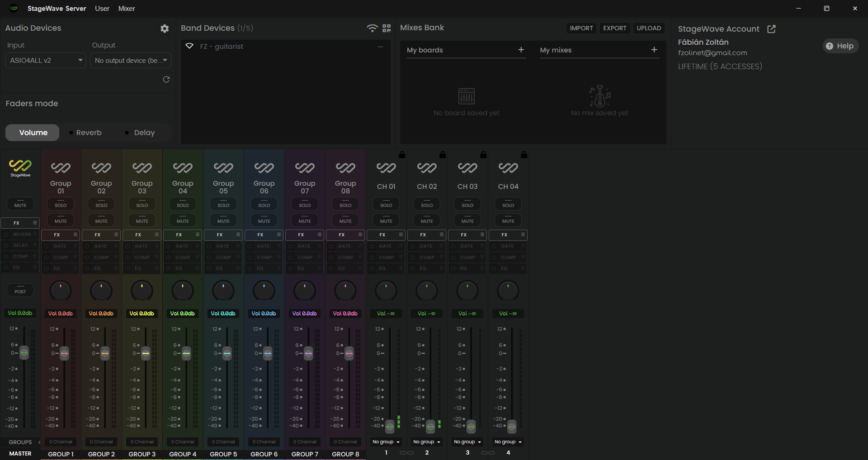The image size is (868, 460).
Task: Open options for FZ - guitarist device
Action: click(380, 47)
